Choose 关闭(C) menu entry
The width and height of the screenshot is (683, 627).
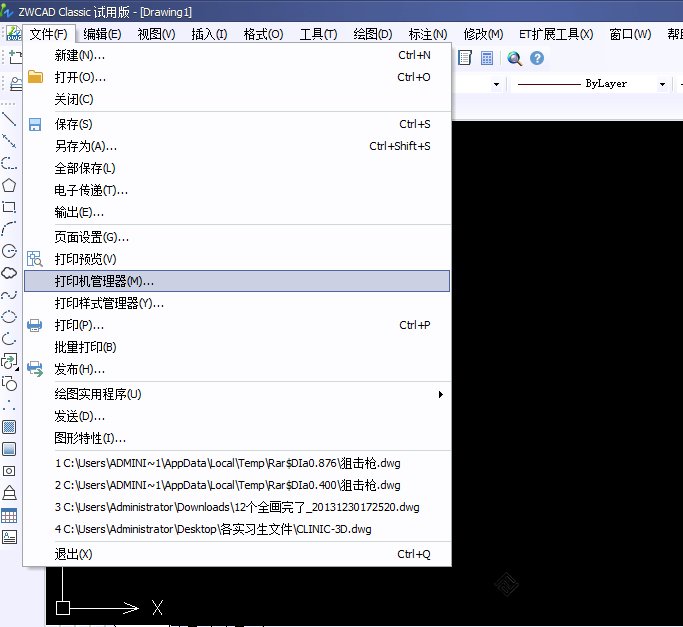[237, 99]
